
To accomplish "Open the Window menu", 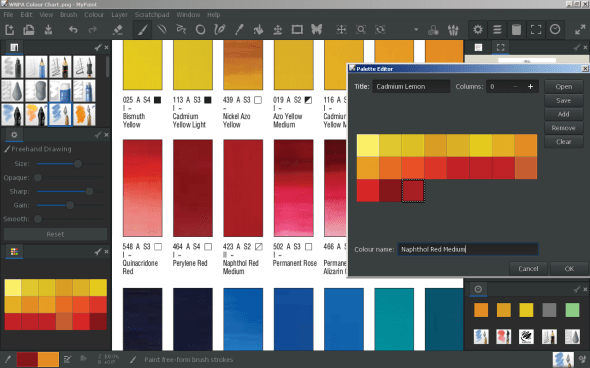I will [188, 15].
